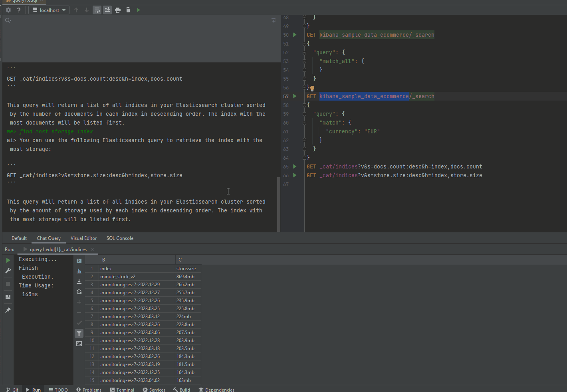
Task: Click the lightbulb intention icon near line 57
Action: [312, 88]
